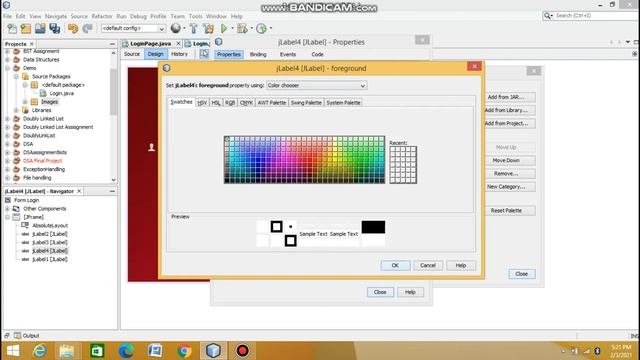Click the Profile Project toolbar icon
This screenshot has height=360, width=640.
click(x=262, y=29)
